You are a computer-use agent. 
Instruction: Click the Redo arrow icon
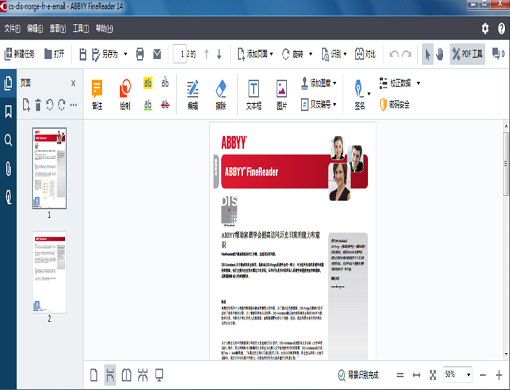click(407, 54)
